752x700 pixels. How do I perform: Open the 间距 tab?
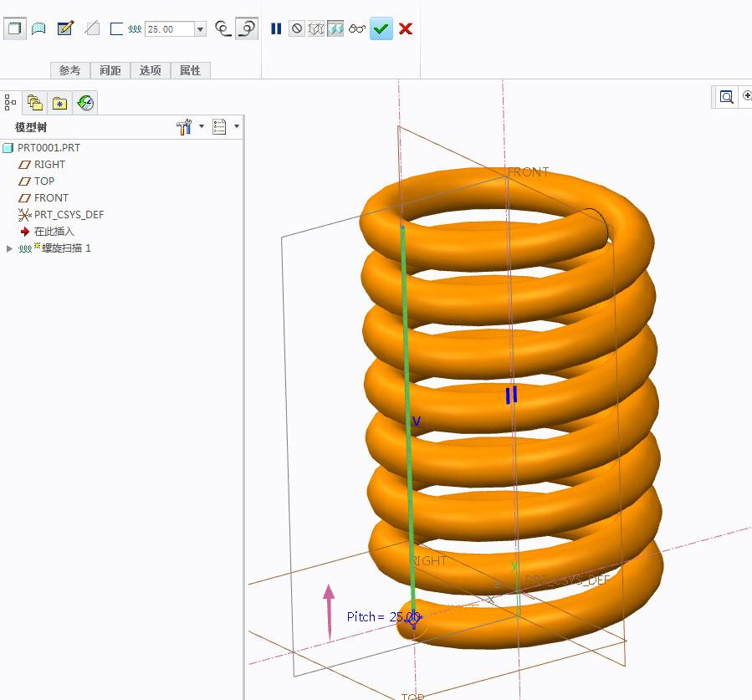tap(110, 70)
